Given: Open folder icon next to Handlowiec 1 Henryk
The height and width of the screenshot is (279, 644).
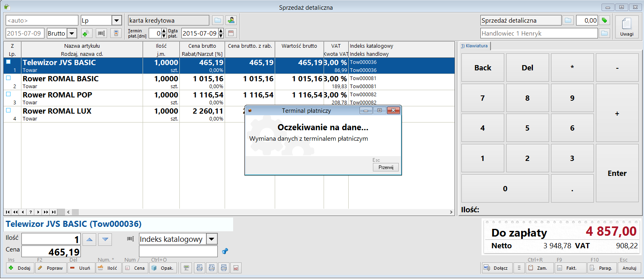Looking at the screenshot, I should coord(604,33).
